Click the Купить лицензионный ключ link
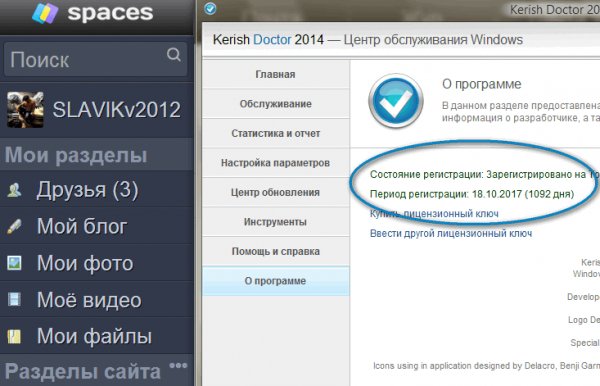The height and width of the screenshot is (386, 600). tap(434, 213)
